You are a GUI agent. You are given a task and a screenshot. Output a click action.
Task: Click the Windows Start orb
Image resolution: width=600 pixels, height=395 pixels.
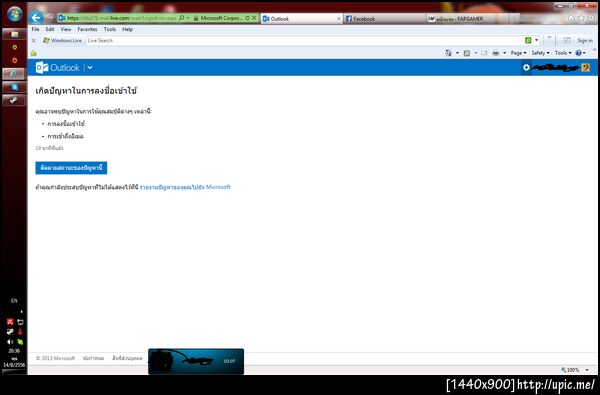(15, 15)
